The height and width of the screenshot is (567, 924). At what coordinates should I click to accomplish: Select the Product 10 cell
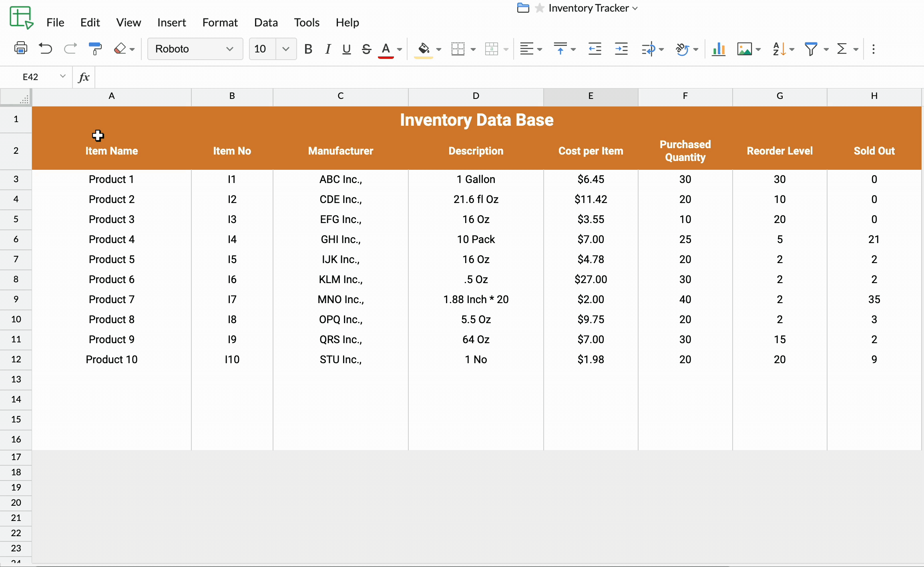pos(112,359)
